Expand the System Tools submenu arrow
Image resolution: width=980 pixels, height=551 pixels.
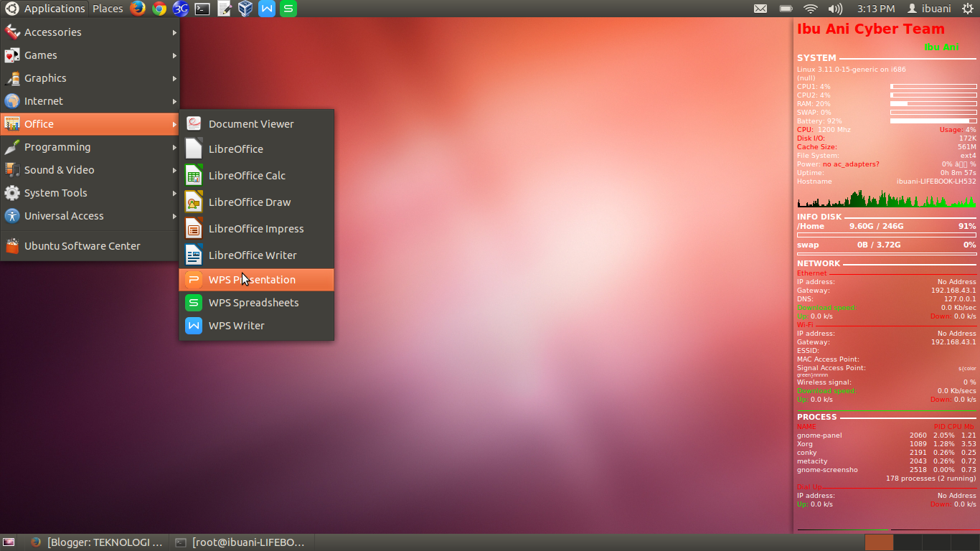tap(174, 193)
